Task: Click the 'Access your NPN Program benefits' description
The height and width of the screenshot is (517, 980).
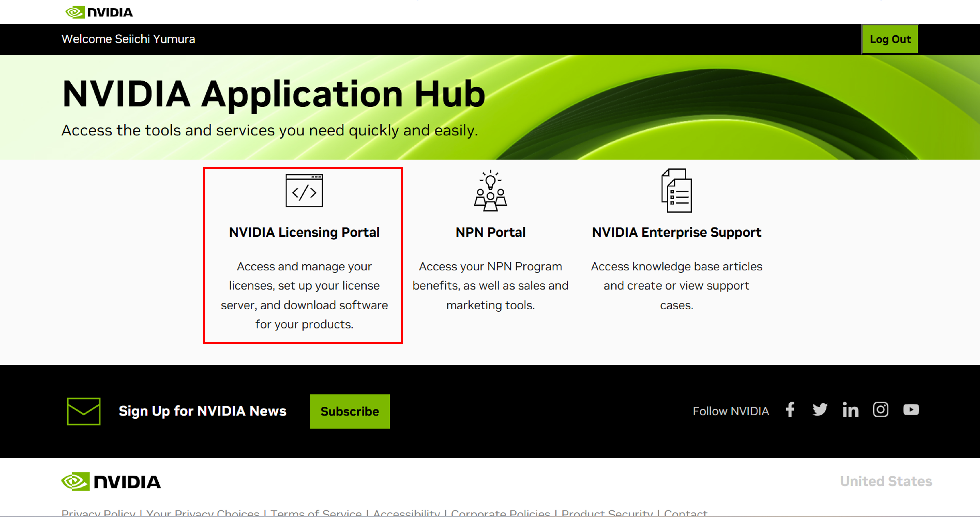Action: (x=490, y=286)
